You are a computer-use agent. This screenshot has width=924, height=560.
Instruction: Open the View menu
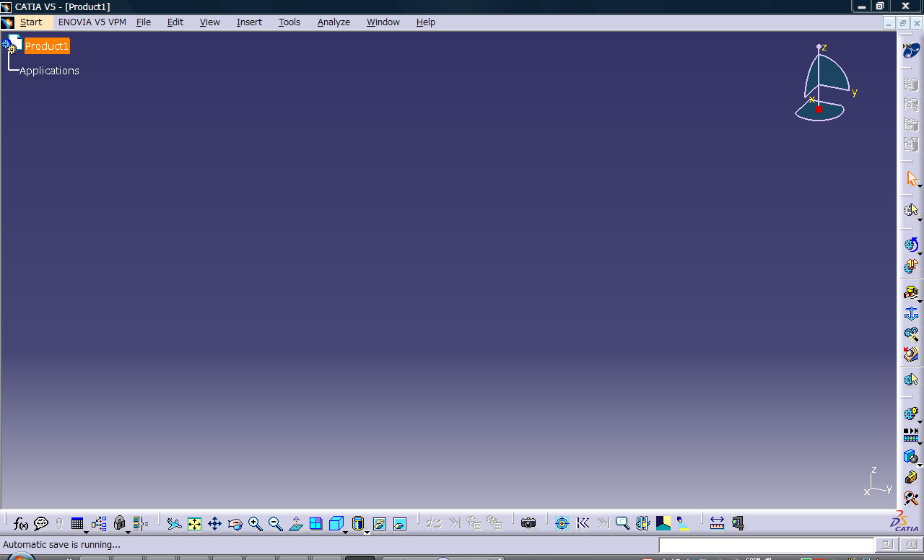(x=210, y=22)
